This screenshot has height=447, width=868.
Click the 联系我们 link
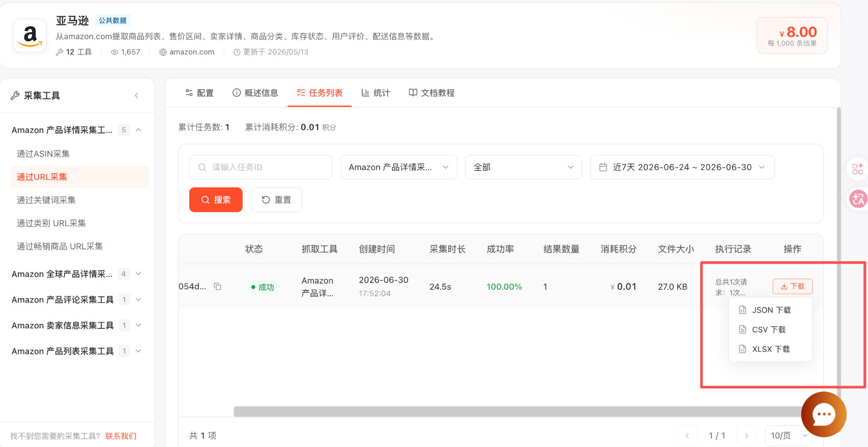(121, 436)
